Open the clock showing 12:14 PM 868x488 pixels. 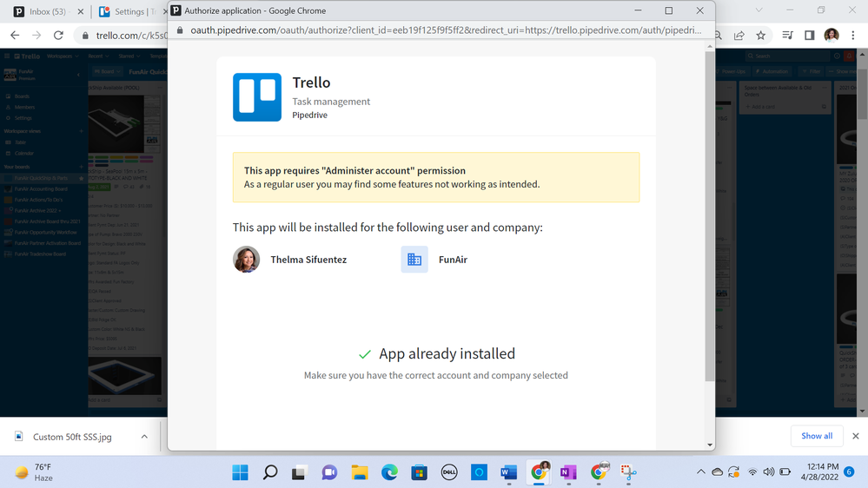point(819,472)
